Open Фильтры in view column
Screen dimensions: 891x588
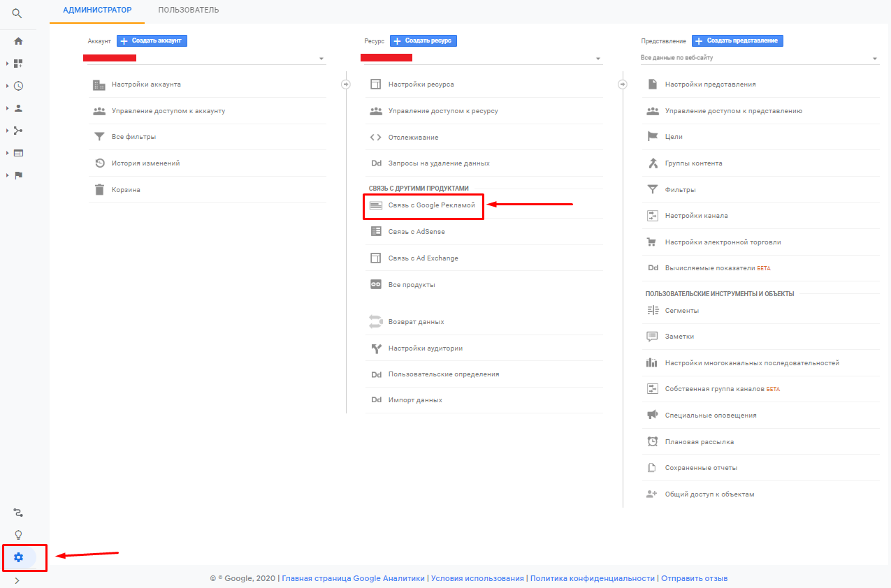(x=680, y=190)
